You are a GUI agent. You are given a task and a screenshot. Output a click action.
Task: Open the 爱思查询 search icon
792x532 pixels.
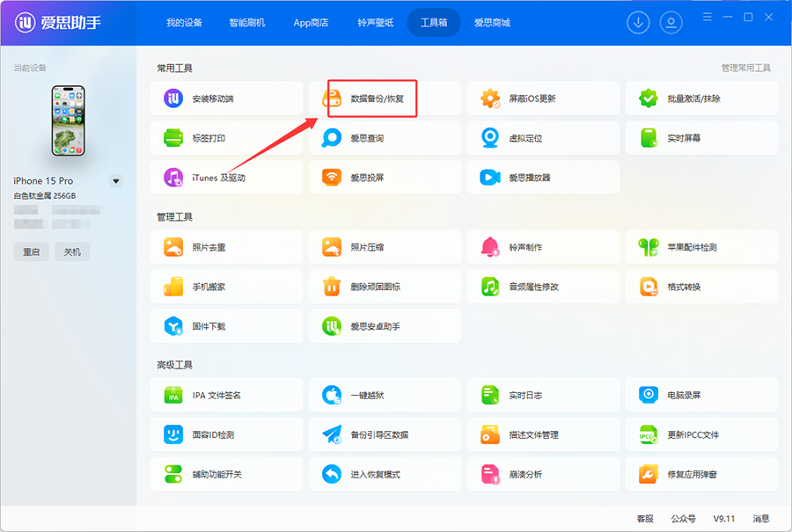(x=332, y=138)
